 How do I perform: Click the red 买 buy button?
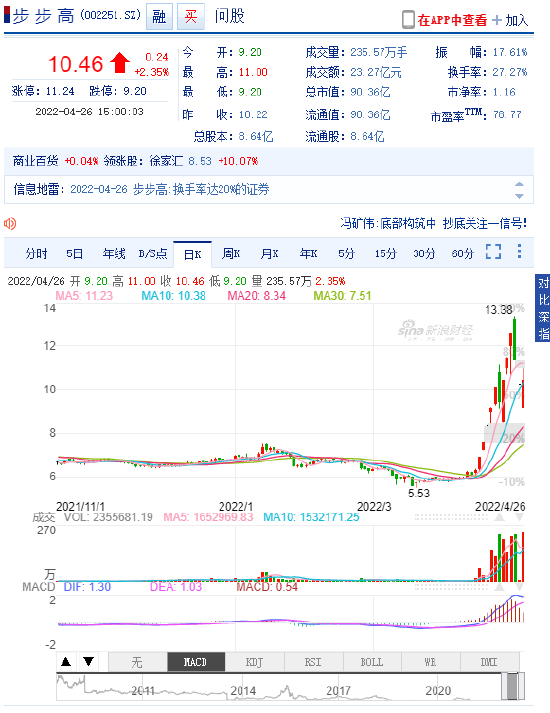[x=191, y=17]
